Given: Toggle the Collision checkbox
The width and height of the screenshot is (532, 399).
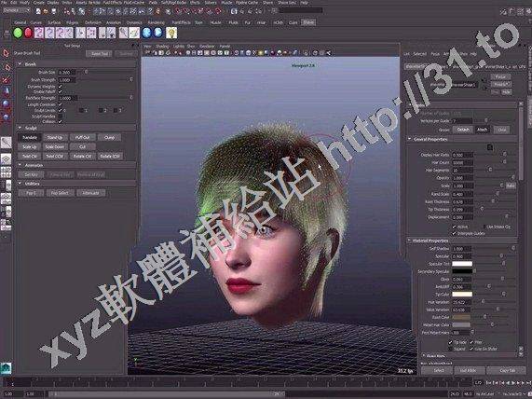Looking at the screenshot, I should [x=60, y=121].
